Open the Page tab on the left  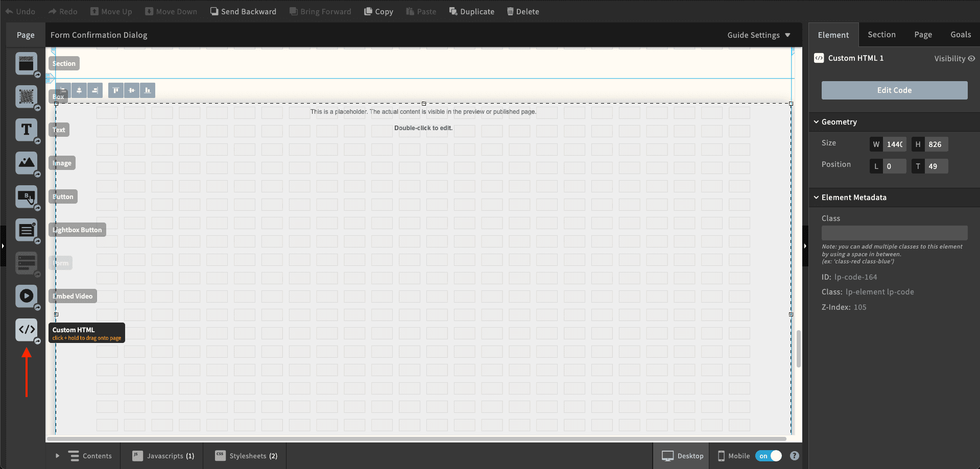(x=26, y=35)
